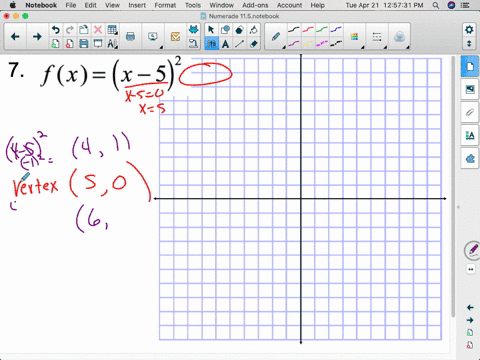Image resolution: width=480 pixels, height=360 pixels.
Task: Open the Gallery sidebar tab
Action: point(470,89)
